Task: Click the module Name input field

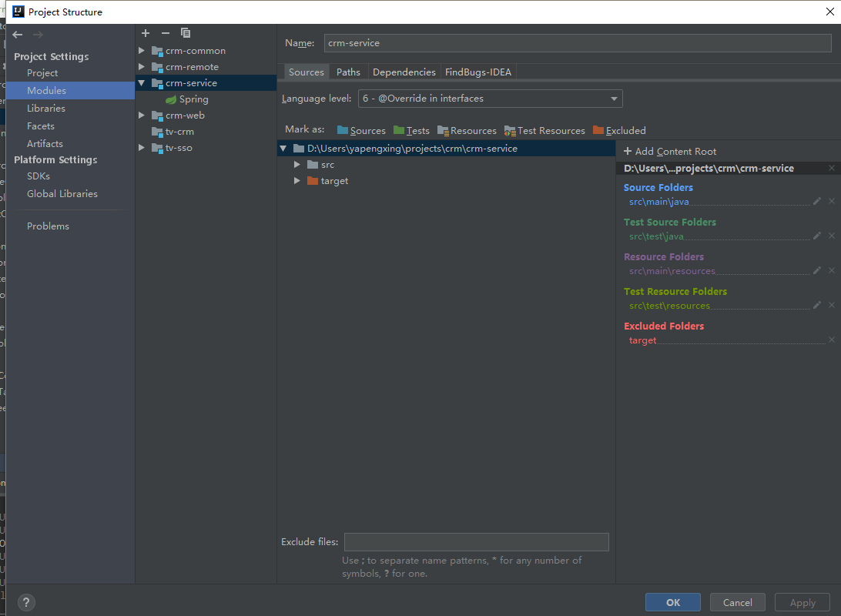Action: click(x=578, y=43)
